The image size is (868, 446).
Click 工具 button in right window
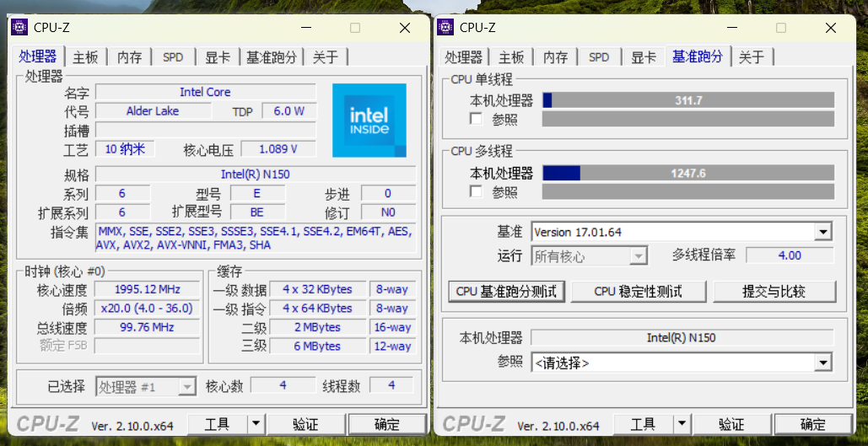[x=644, y=424]
